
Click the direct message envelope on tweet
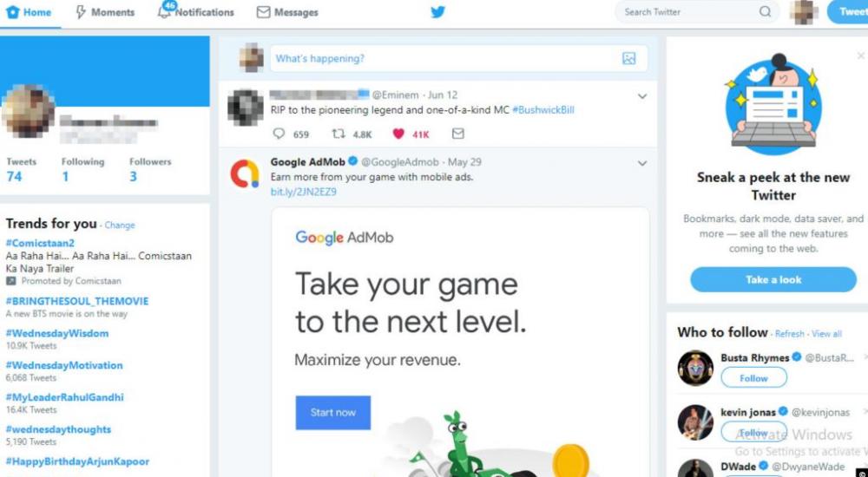457,134
